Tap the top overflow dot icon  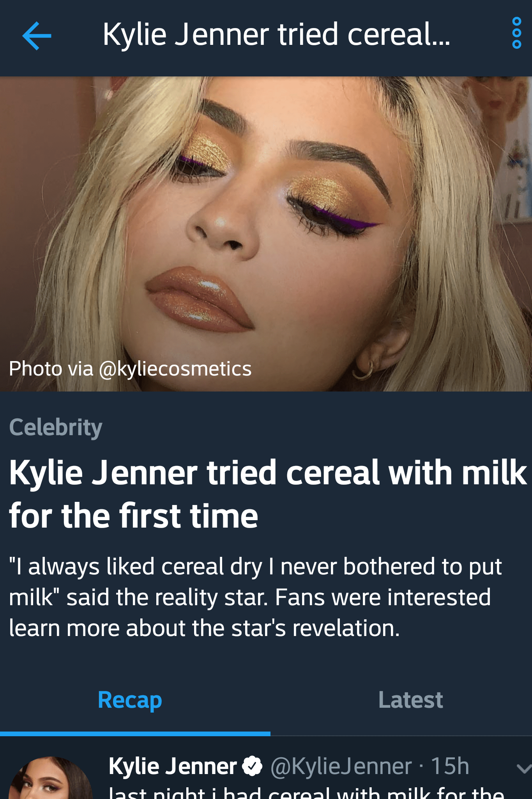tap(516, 20)
